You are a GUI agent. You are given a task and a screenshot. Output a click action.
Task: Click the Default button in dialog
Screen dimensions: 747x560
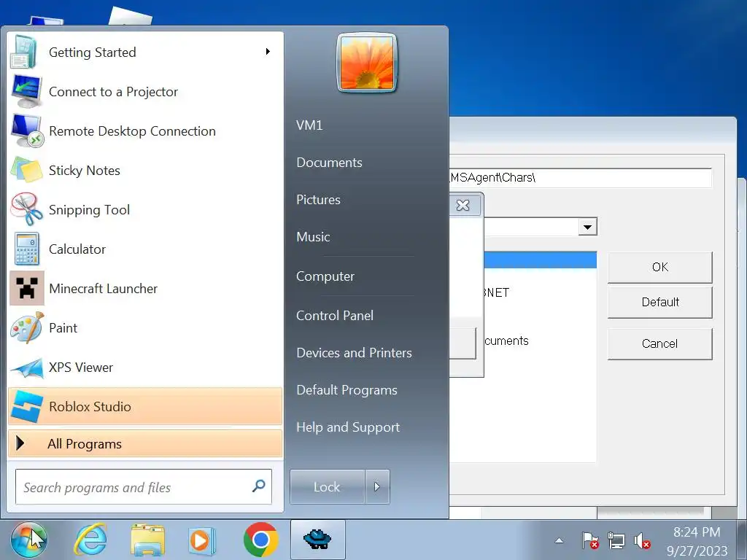pos(659,302)
